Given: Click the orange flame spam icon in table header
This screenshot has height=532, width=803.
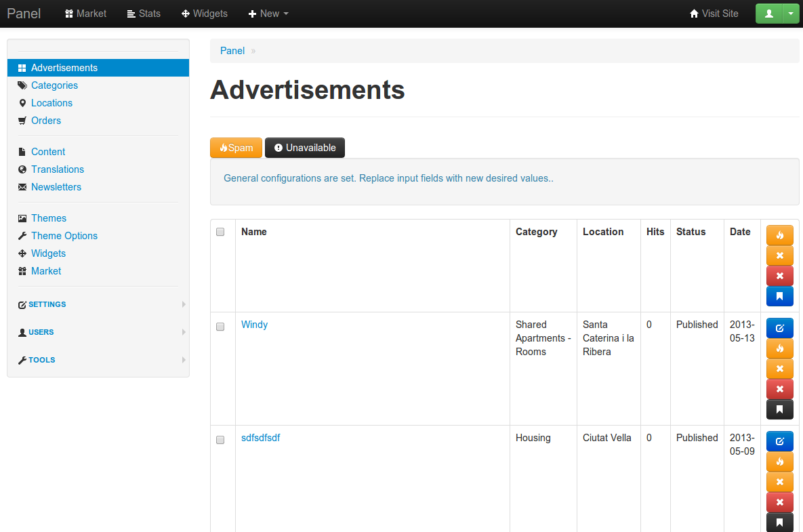Looking at the screenshot, I should (779, 235).
